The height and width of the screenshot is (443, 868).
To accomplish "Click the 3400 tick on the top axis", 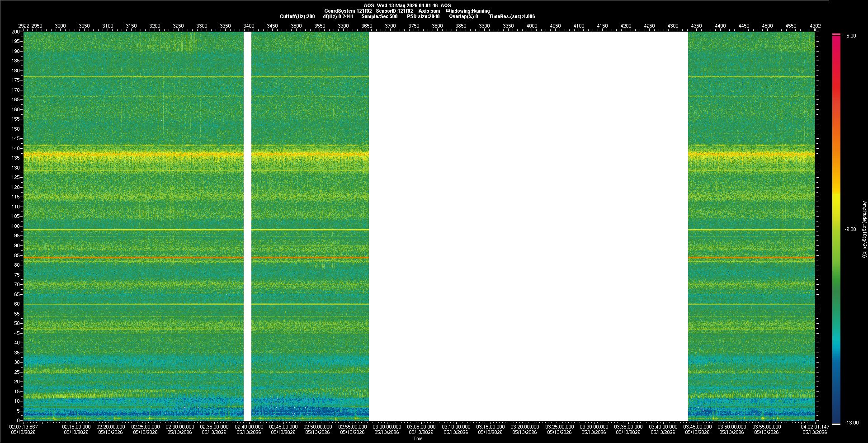I will coord(249,26).
